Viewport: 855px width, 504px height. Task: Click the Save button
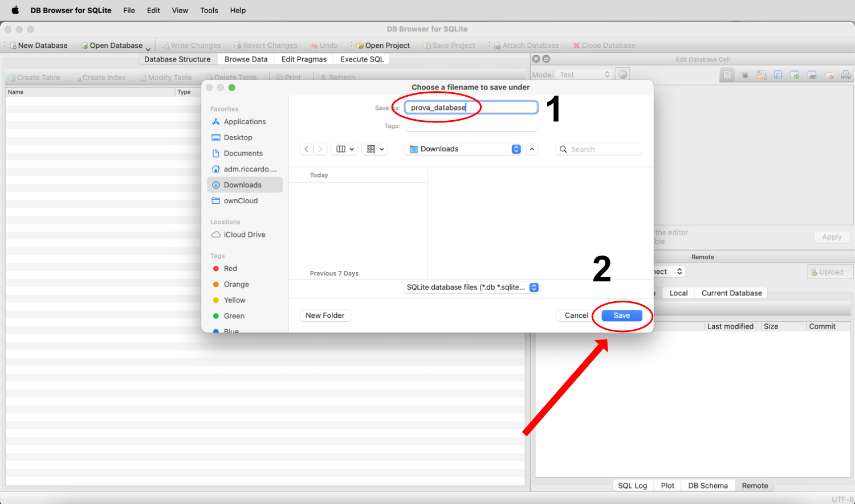coord(621,315)
